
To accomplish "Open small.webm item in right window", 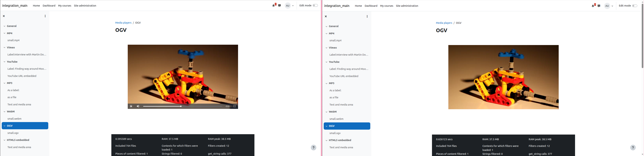I will tap(336, 119).
